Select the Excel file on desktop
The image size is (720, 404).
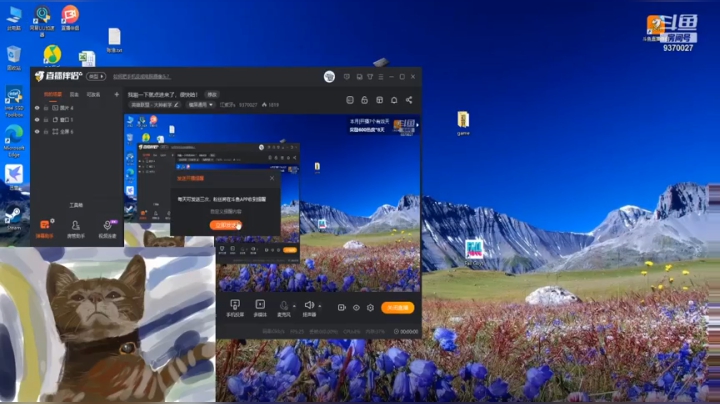coord(87,59)
